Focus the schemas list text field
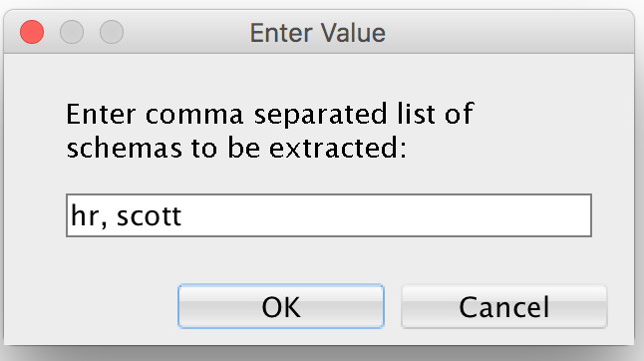The height and width of the screenshot is (361, 644). [329, 215]
